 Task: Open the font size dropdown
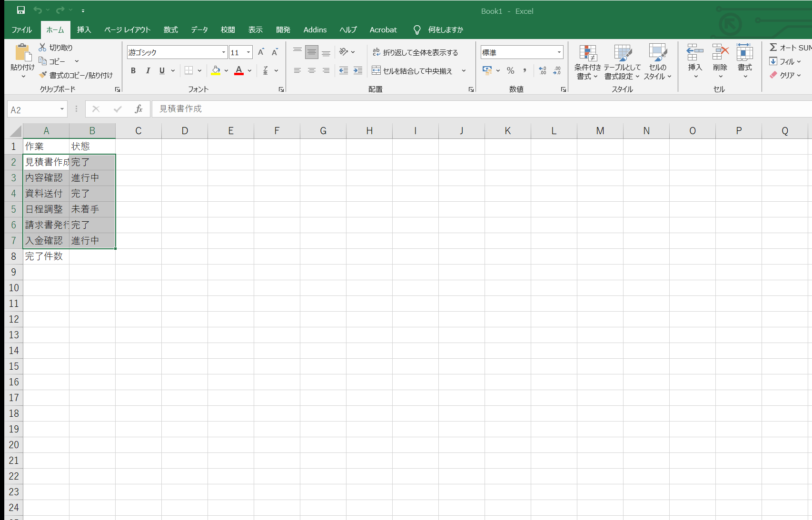248,52
